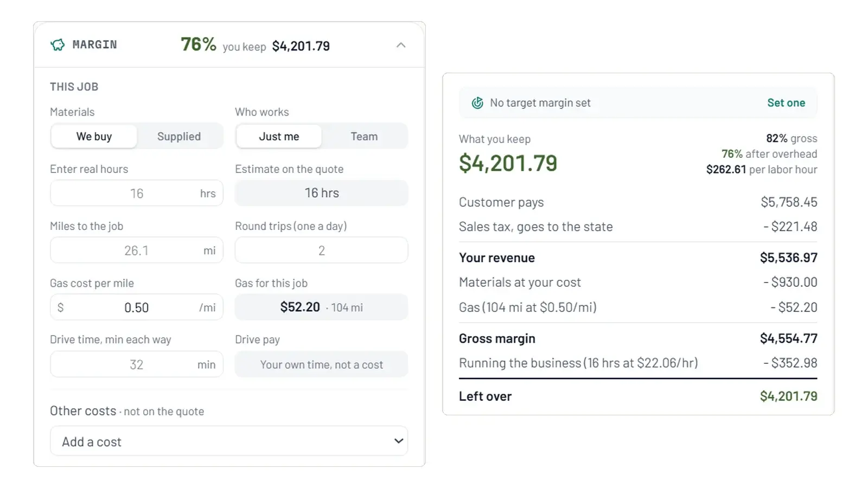Click the sales tax amount - $221.48

[790, 227]
